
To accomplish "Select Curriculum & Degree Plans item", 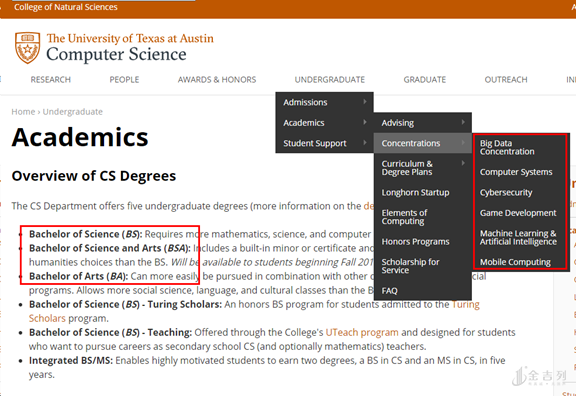I will pos(422,168).
